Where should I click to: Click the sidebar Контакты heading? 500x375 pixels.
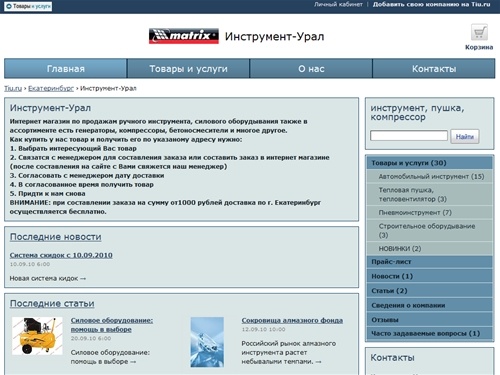pyautogui.click(x=392, y=358)
